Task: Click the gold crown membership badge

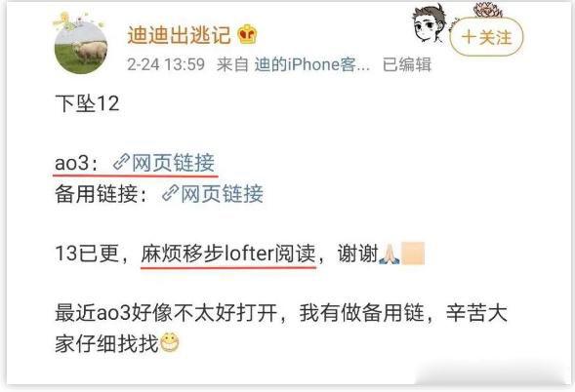Action: (x=248, y=34)
